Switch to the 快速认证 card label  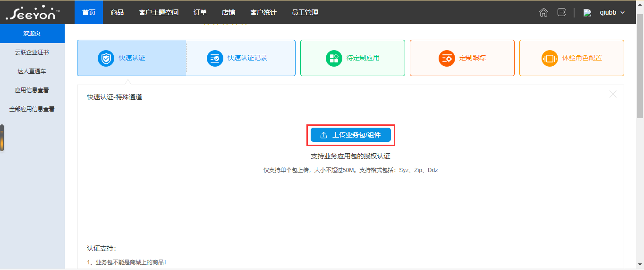pyautogui.click(x=132, y=58)
